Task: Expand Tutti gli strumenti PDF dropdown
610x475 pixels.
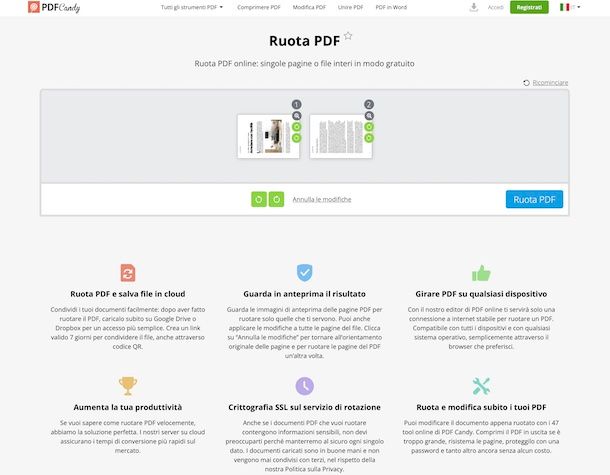Action: [192, 7]
